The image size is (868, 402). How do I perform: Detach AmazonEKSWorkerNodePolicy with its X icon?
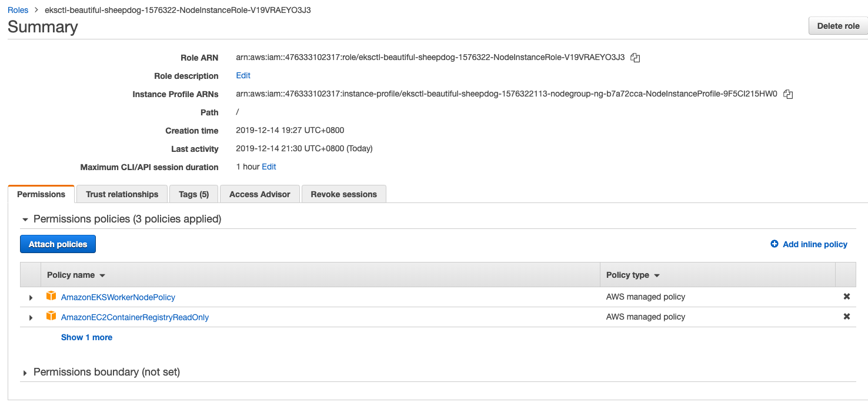click(847, 297)
